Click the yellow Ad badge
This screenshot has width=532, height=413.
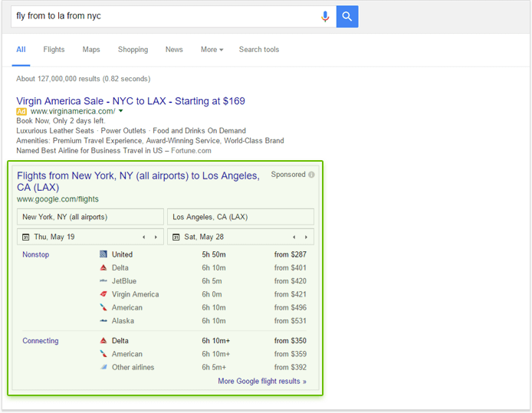click(21, 111)
